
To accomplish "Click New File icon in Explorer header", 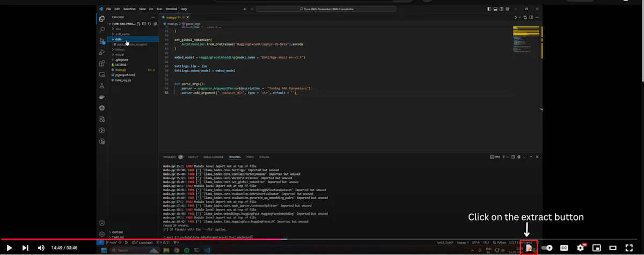I will pyautogui.click(x=138, y=24).
